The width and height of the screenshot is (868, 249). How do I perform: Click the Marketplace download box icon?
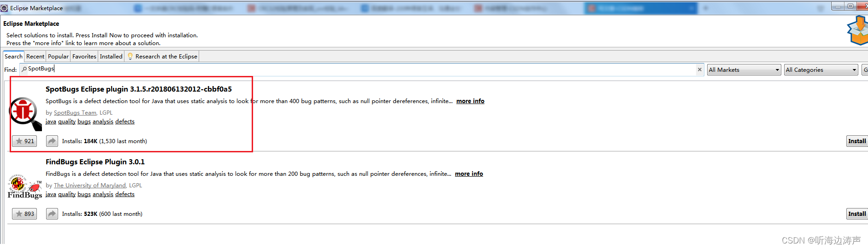pyautogui.click(x=857, y=30)
